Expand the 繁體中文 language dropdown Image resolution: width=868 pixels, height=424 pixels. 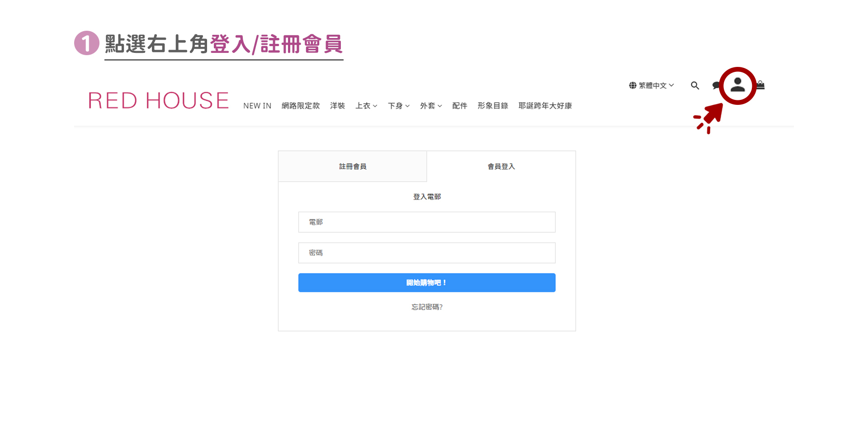(656, 85)
